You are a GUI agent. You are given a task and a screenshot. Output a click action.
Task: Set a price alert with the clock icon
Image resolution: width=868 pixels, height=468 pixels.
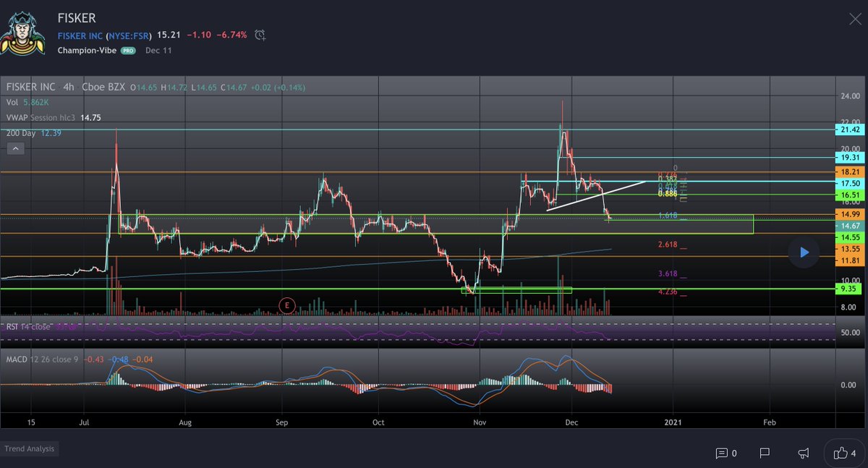[x=260, y=35]
